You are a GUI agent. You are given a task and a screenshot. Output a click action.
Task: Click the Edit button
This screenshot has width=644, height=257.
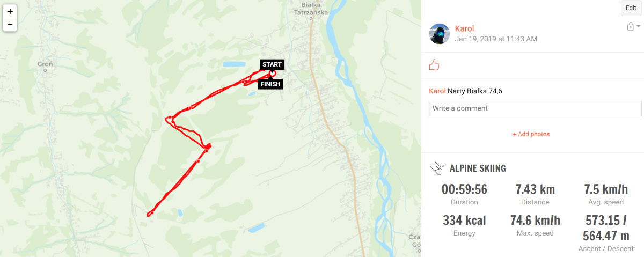click(631, 8)
